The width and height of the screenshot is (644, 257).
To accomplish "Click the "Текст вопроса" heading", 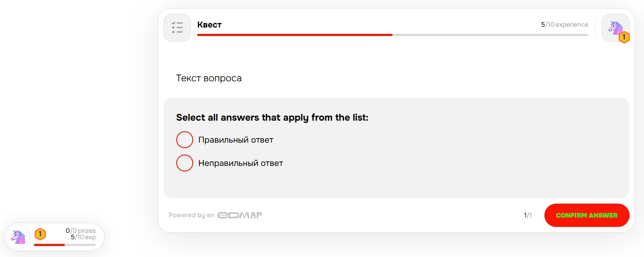I will [209, 78].
